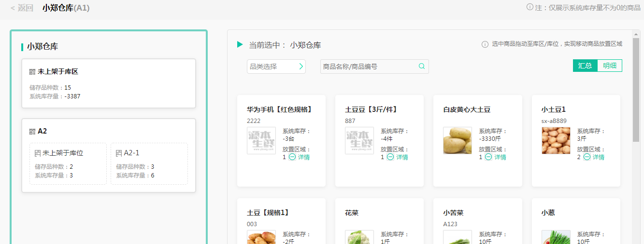Click the info icon beside drag instructions
This screenshot has width=644, height=244.
coord(485,44)
